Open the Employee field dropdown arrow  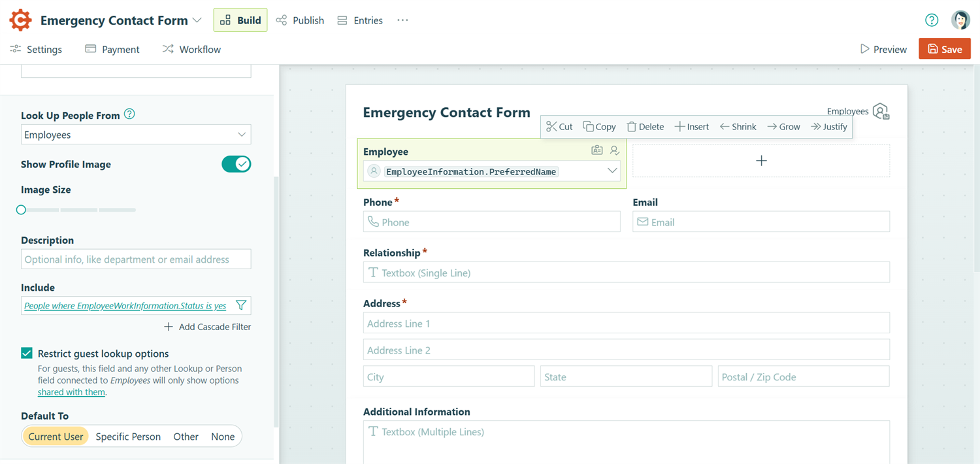tap(612, 171)
